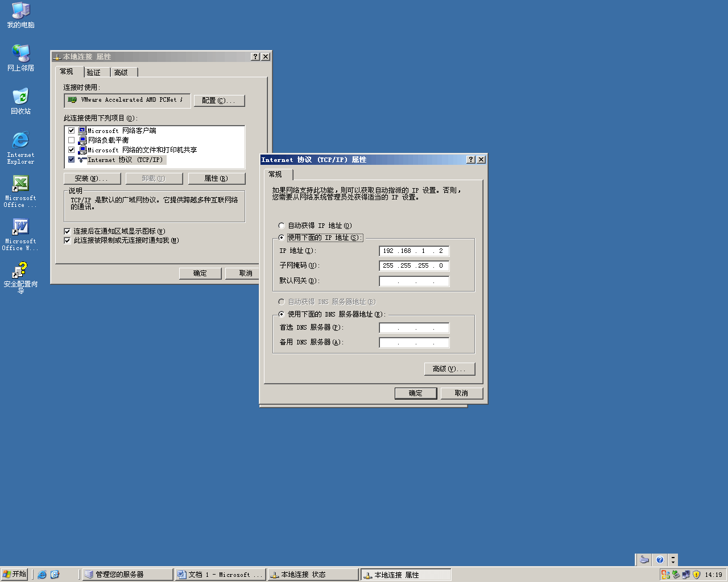Viewport: 728px width, 582px height.
Task: Click 取消 in the 本地连接 属性 dialog
Action: [x=243, y=273]
